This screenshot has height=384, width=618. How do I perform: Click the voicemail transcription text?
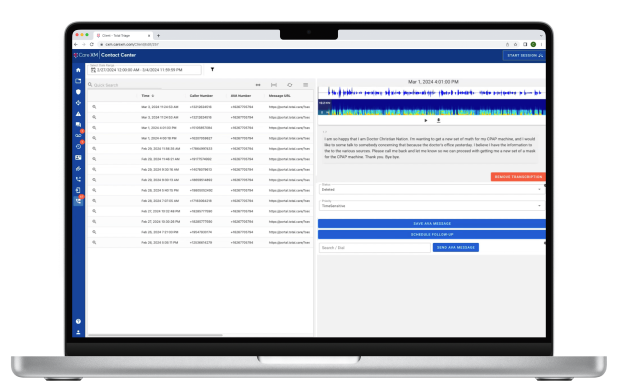[x=430, y=148]
